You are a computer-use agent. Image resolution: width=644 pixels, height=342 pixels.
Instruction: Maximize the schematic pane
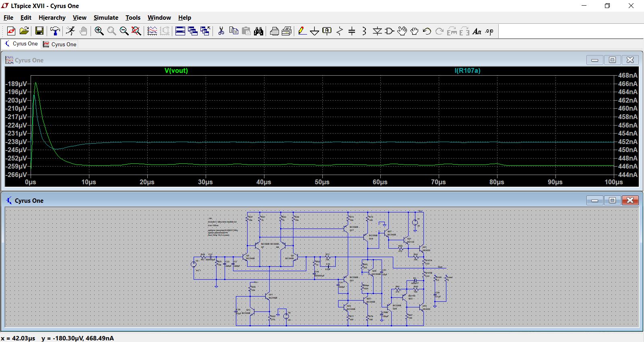[x=612, y=200]
